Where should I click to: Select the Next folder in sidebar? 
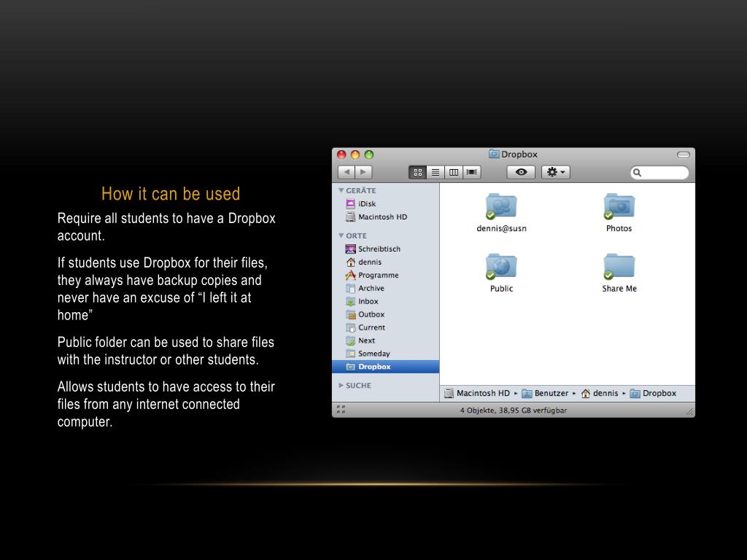coord(385,341)
